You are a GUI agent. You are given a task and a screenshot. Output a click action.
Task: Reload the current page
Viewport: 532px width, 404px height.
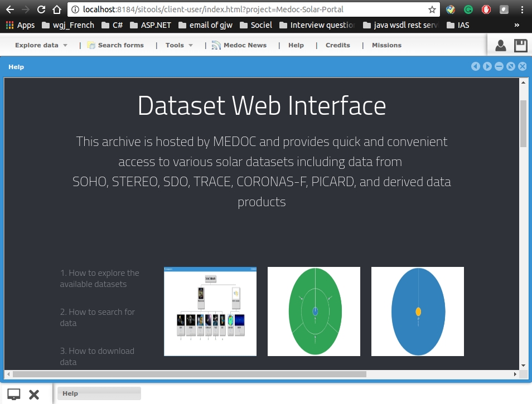coord(41,9)
